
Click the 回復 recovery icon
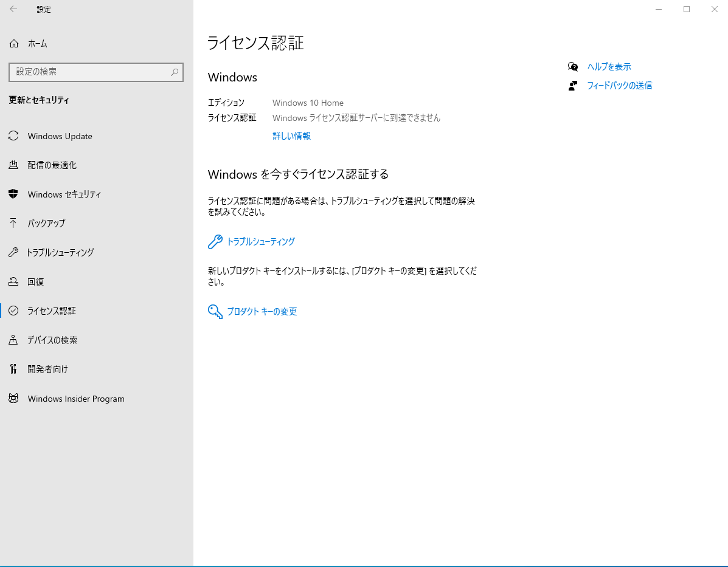click(13, 281)
